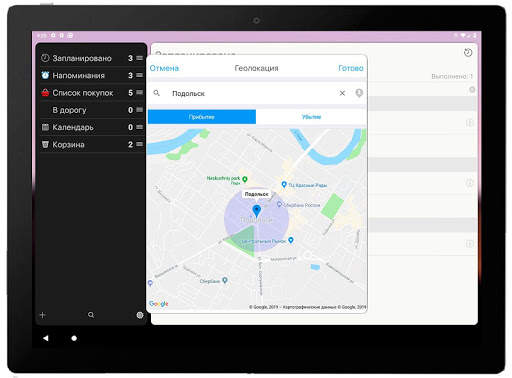The image size is (512, 378).
Task: Click the Подольск label bubble on map
Action: pos(256,194)
